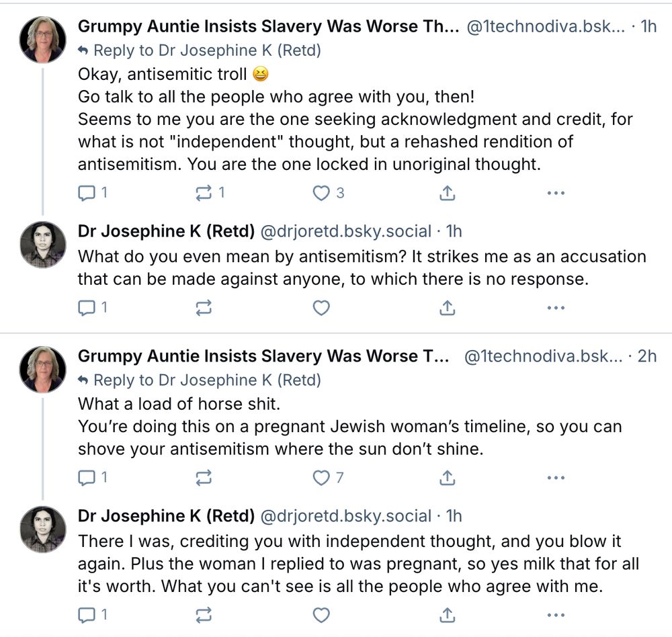Reply to the 'There I was, crediting' post

[92, 615]
